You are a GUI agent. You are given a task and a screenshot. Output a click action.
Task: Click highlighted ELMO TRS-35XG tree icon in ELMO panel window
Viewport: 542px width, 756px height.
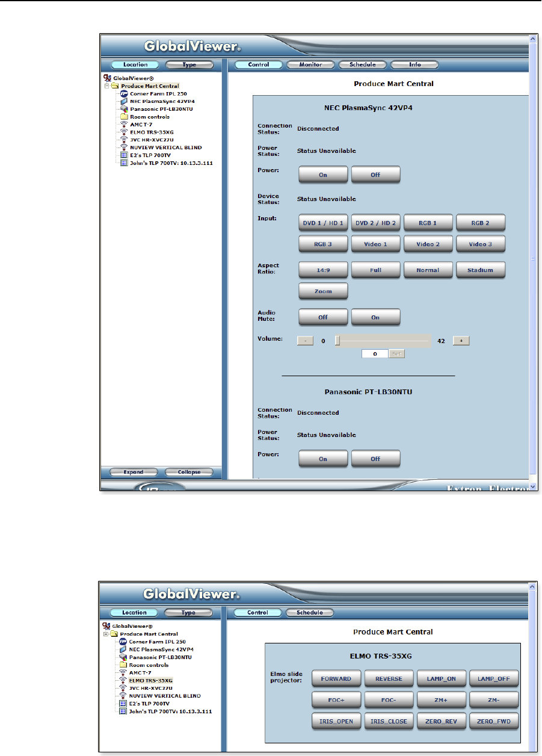point(123,680)
